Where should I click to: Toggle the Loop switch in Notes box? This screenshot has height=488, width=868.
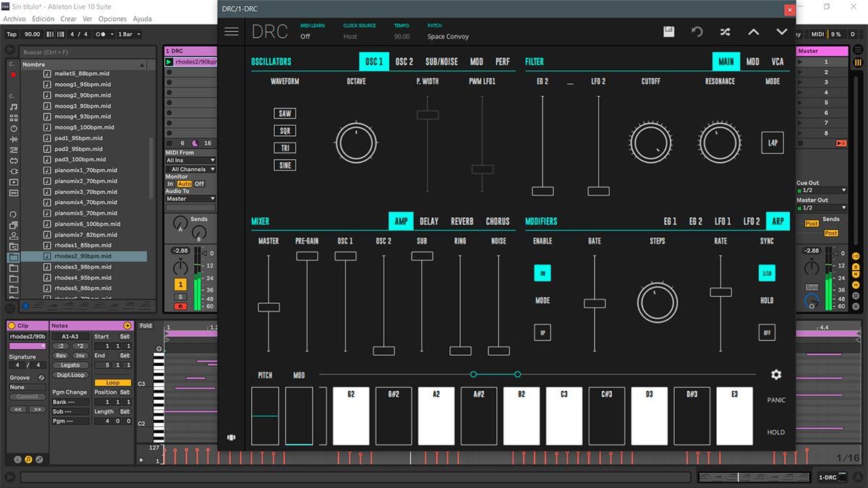[x=113, y=382]
